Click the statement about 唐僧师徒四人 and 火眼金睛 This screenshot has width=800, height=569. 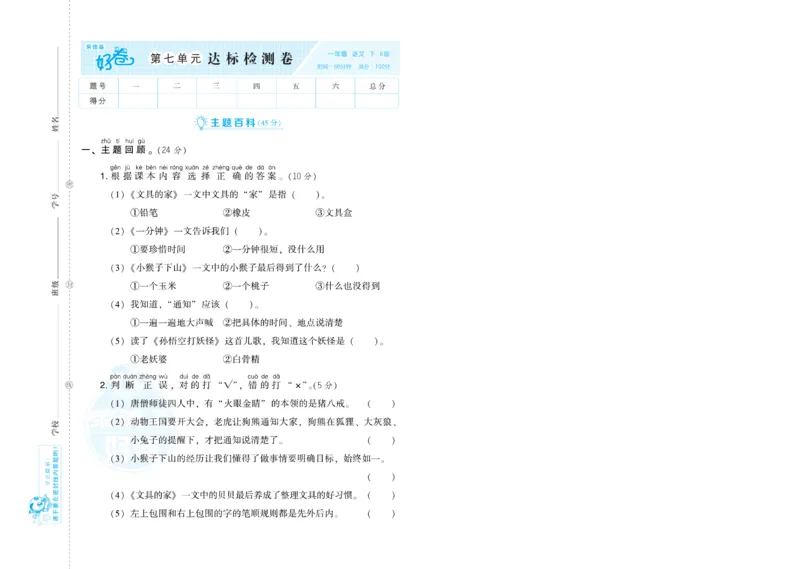click(230, 404)
